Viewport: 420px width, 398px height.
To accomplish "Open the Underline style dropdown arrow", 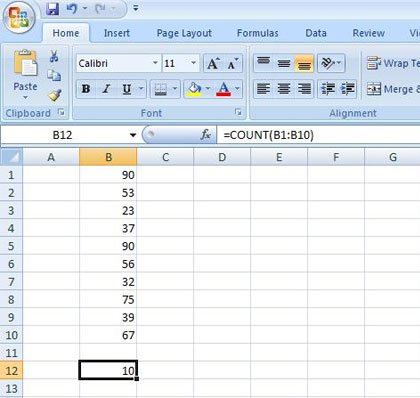I will (x=141, y=89).
